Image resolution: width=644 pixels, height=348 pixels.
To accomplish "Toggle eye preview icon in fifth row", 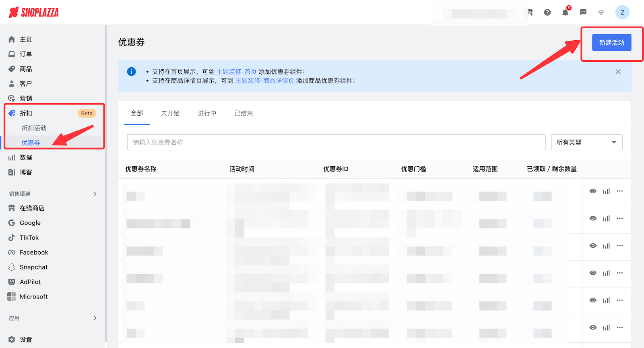I will point(593,300).
